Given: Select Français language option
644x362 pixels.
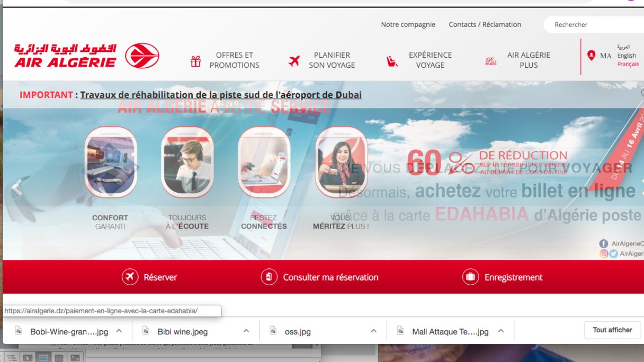Looking at the screenshot, I should (x=628, y=64).
